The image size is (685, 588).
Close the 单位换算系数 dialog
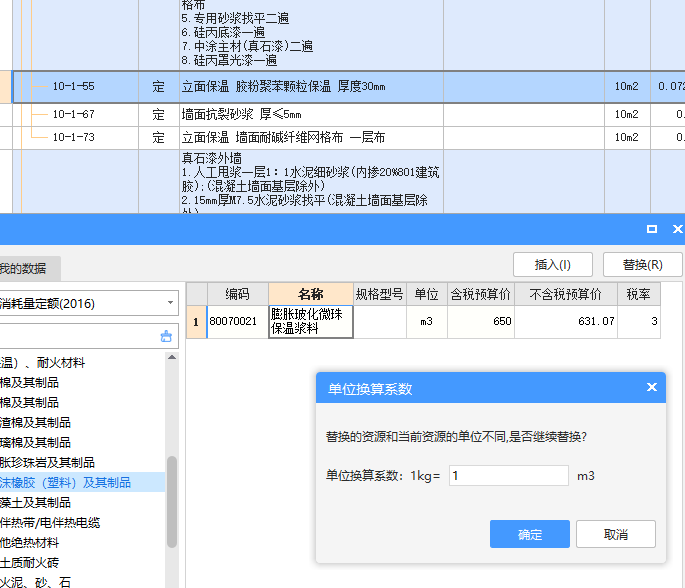[x=651, y=387]
